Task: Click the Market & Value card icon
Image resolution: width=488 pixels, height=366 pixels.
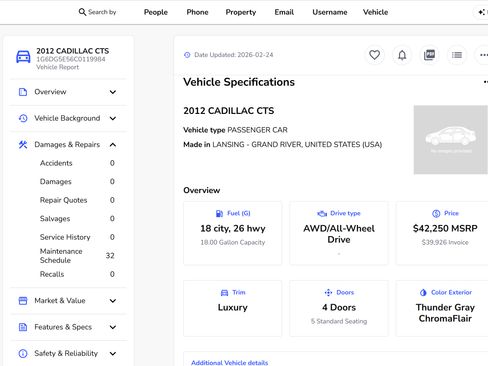Action: (x=23, y=301)
